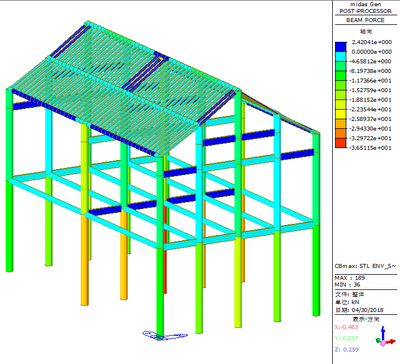Click the BEAM FORCE legend title

[365, 20]
